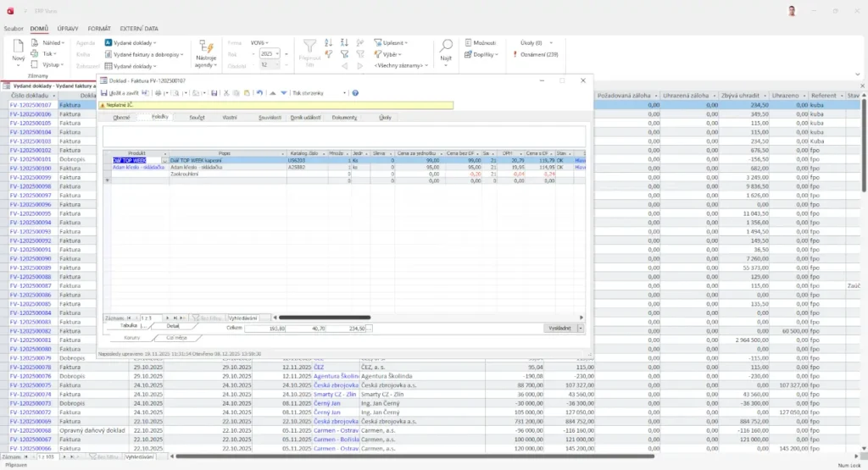Viewport: 868px width, 470px height.
Task: Click the Uložit a zavřít save icon
Action: click(x=104, y=93)
